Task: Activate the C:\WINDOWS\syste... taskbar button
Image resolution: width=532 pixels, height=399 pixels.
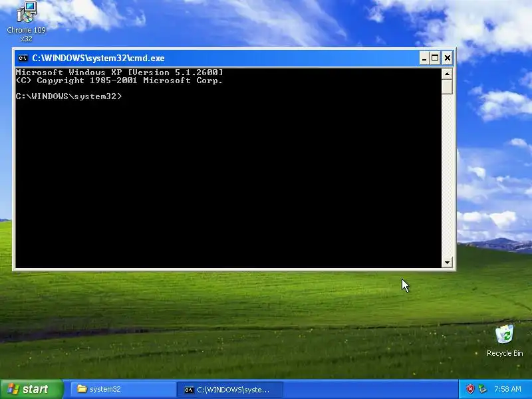Action: pos(230,390)
